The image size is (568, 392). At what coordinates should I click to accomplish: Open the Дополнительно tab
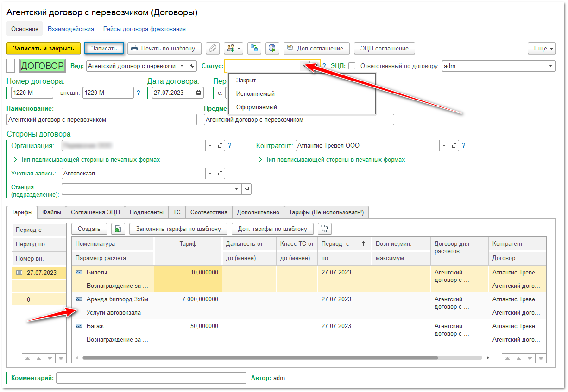click(258, 212)
